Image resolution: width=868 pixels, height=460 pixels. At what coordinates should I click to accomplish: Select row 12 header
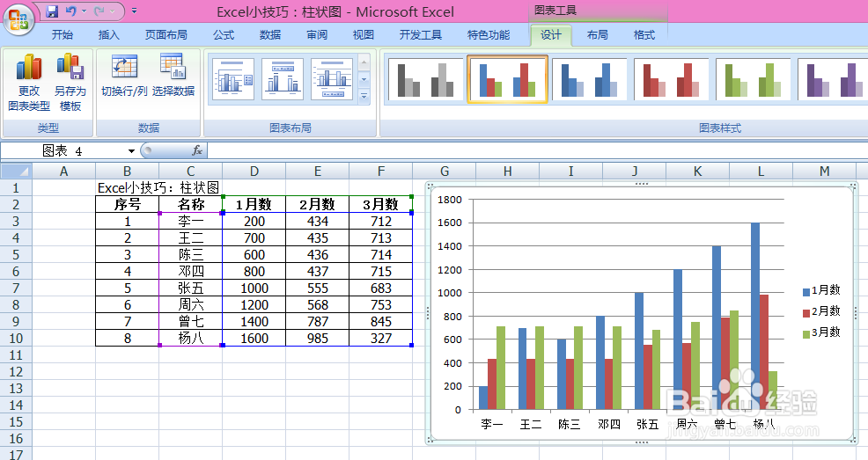coord(16,371)
